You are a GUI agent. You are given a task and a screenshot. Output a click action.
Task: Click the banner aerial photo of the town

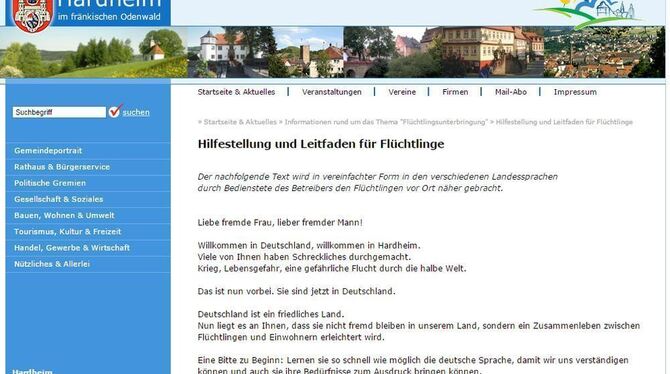coord(604,52)
